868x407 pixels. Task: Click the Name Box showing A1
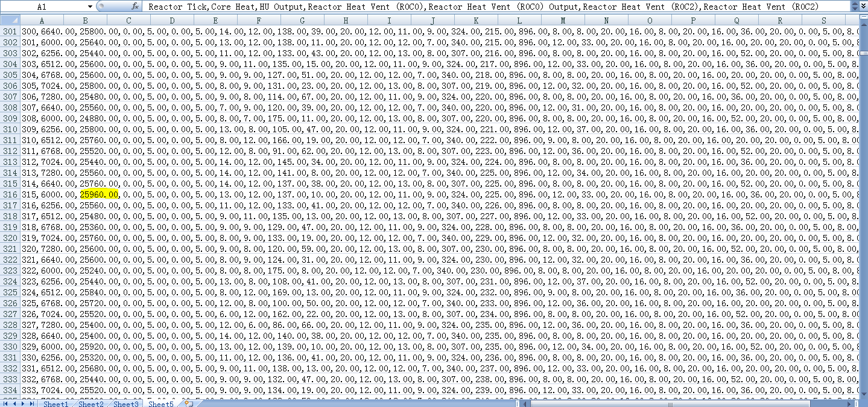[x=42, y=7]
